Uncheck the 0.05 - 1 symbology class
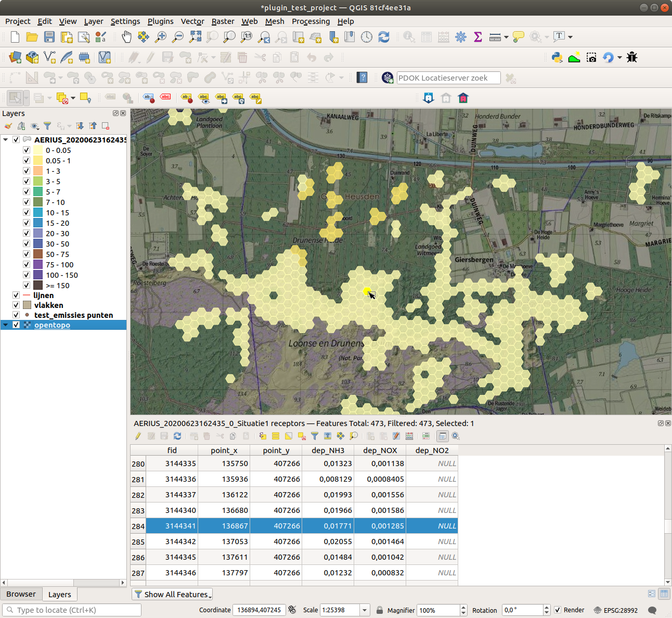This screenshot has width=672, height=618. (27, 160)
